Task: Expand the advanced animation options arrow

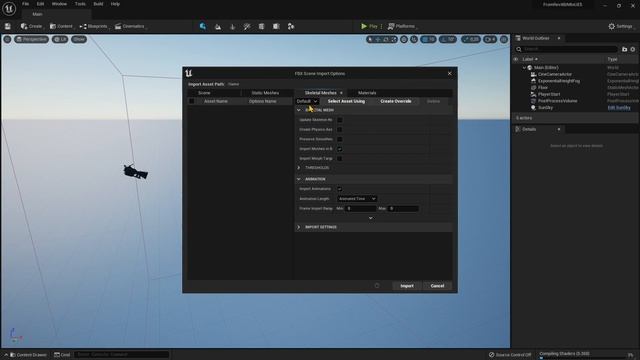Action: [371, 218]
